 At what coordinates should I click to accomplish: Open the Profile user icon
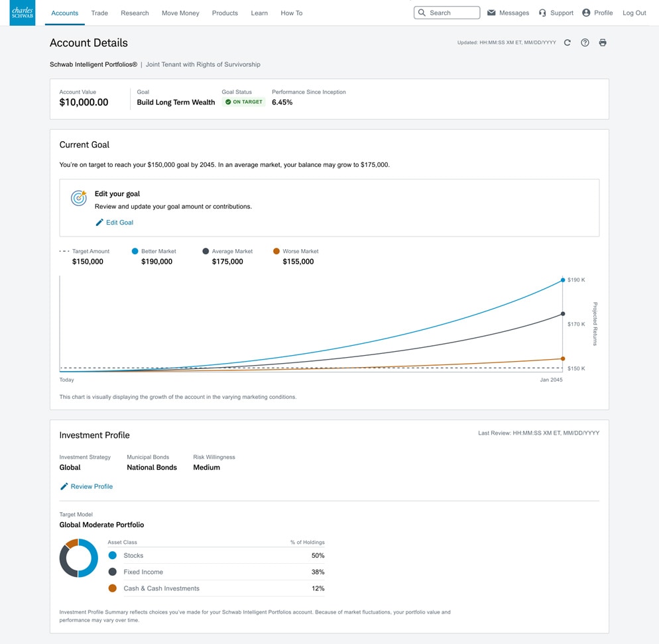(586, 13)
